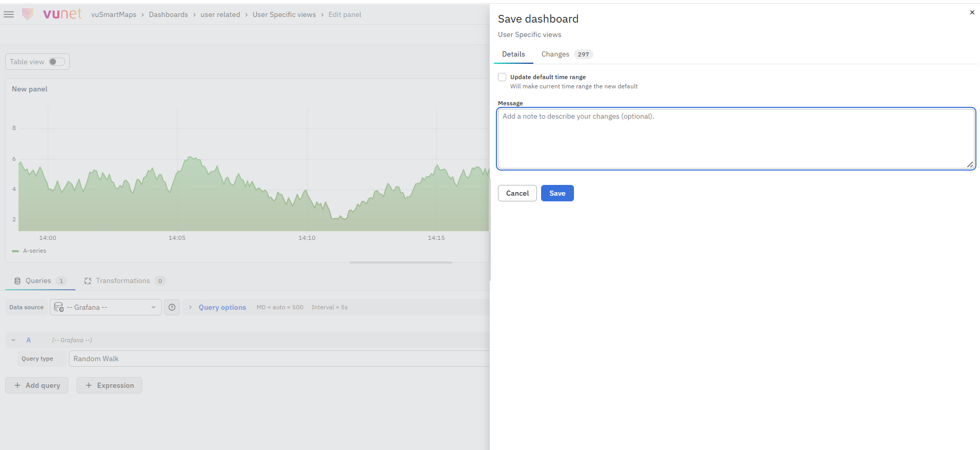Click the Transformations icon
This screenshot has height=450, width=980.
88,281
